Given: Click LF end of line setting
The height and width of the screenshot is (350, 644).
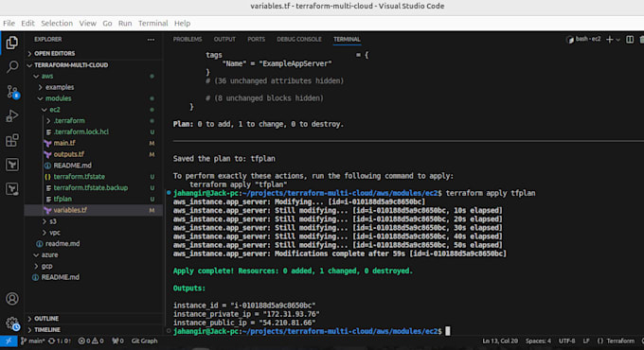Looking at the screenshot, I should (586, 341).
